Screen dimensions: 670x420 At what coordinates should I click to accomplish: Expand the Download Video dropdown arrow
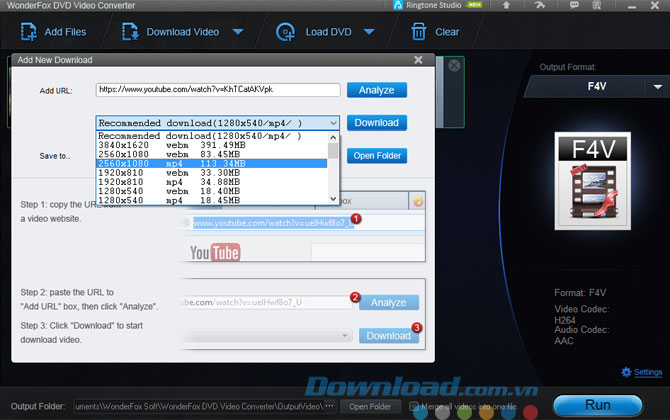tap(238, 32)
